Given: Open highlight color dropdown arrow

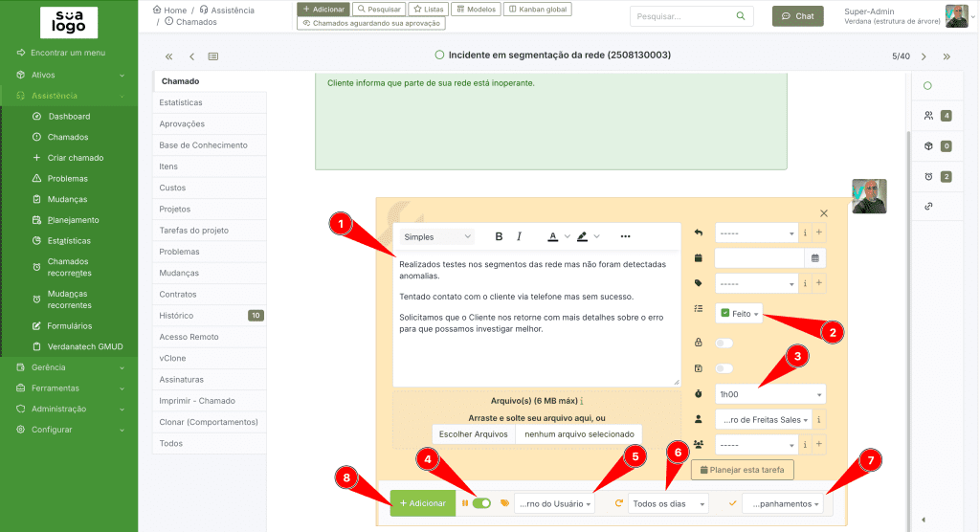Looking at the screenshot, I should tap(597, 236).
